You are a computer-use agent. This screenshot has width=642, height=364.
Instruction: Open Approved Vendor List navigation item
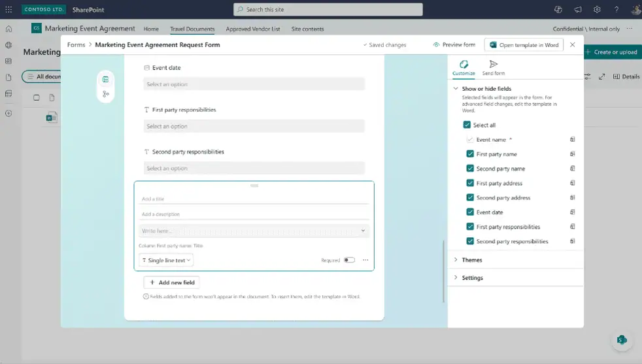[253, 29]
